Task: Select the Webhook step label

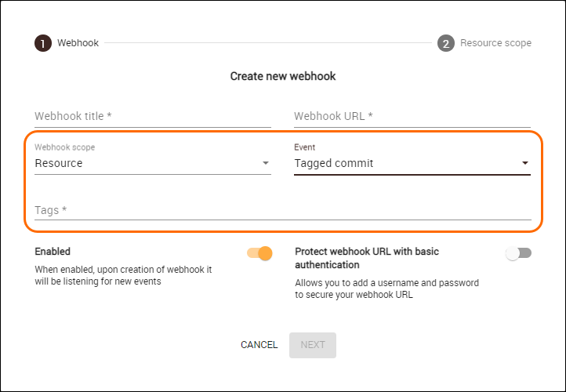Action: pos(78,43)
